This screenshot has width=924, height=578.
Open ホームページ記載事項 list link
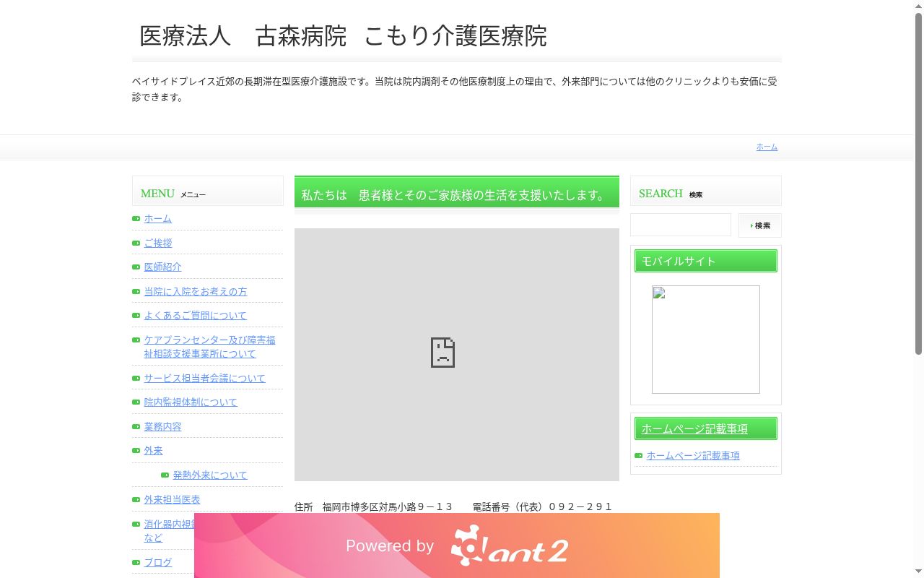tap(693, 456)
